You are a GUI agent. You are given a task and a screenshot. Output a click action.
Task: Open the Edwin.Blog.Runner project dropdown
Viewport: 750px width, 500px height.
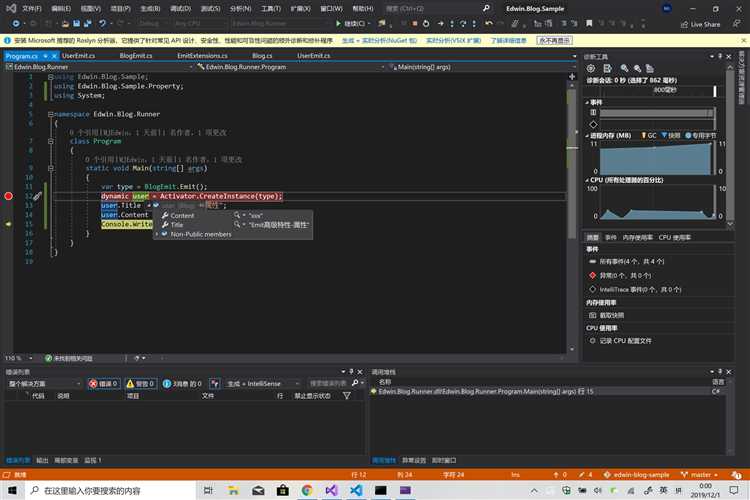99,67
